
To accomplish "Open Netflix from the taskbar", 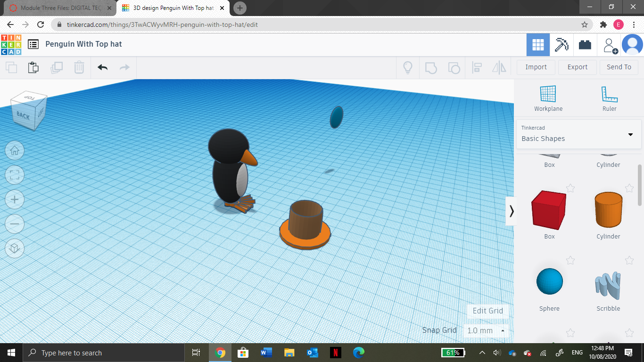I will [335, 353].
